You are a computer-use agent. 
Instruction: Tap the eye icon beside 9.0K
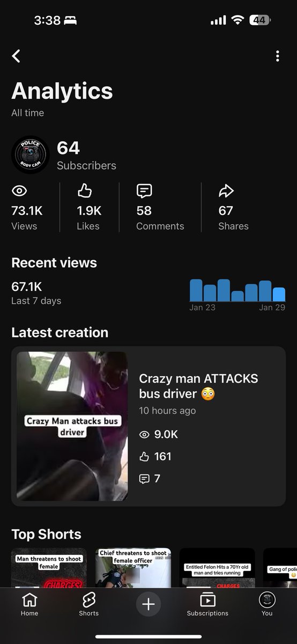pos(144,435)
